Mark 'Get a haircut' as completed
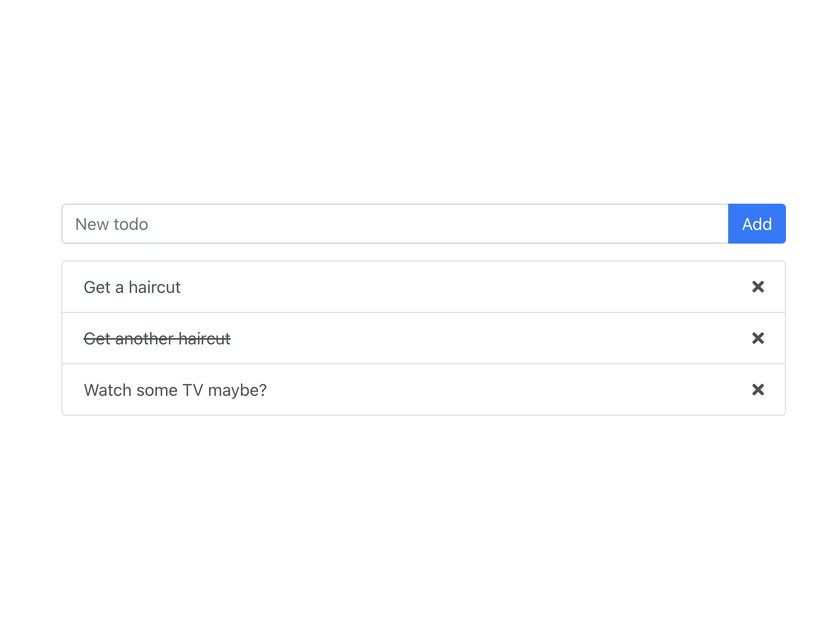The height and width of the screenshot is (630, 840). (x=132, y=287)
